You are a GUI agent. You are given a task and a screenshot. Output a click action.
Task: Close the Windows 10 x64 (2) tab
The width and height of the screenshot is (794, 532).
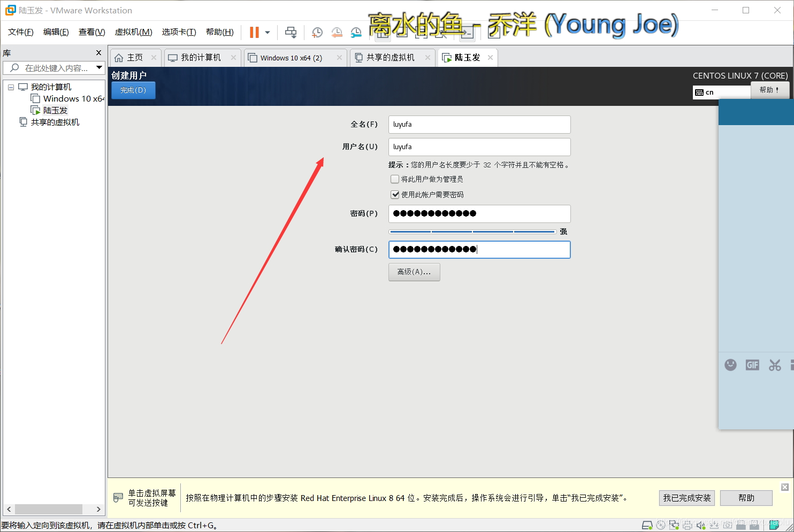point(339,57)
